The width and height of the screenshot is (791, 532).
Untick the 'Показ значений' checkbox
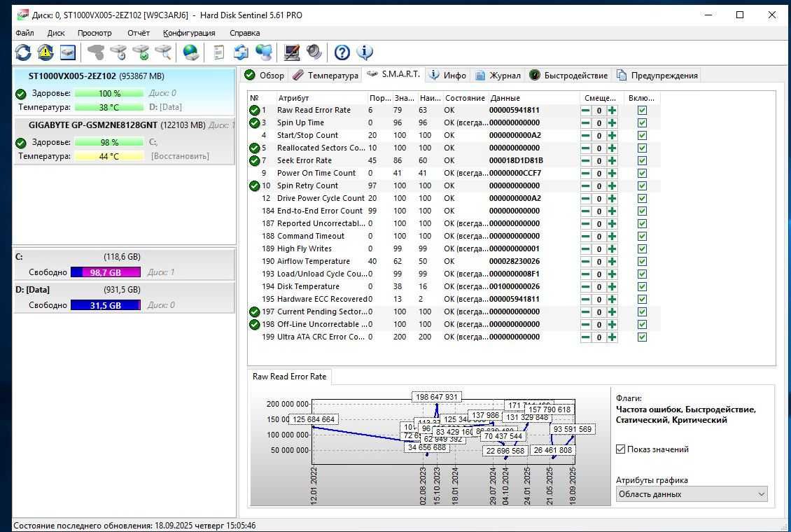[620, 449]
